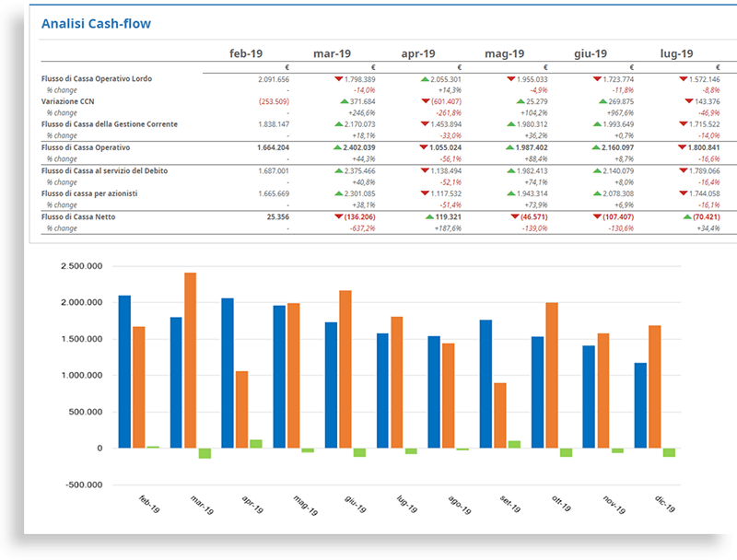Click the Variazione CCN row label
Screen dimensions: 737x560
point(67,101)
